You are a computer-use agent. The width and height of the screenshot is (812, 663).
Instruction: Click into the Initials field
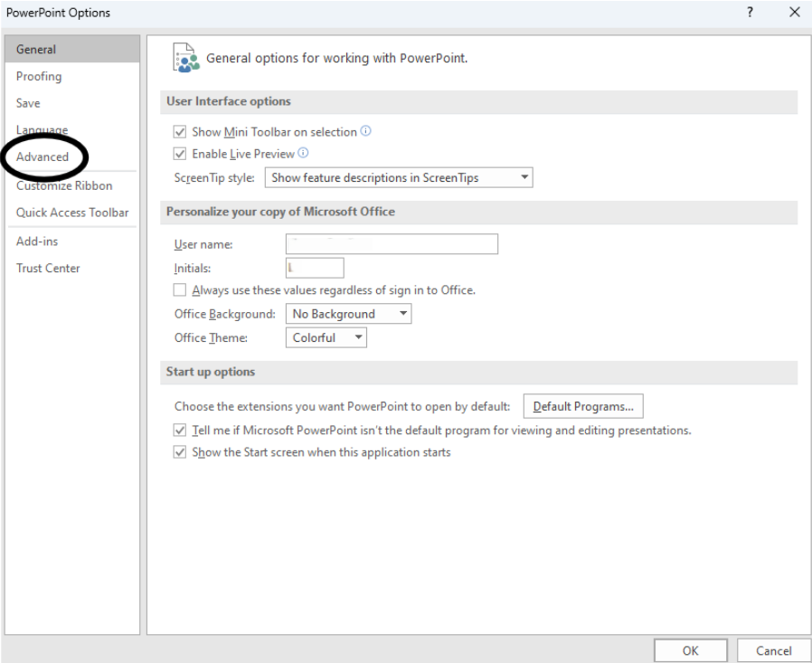[315, 268]
